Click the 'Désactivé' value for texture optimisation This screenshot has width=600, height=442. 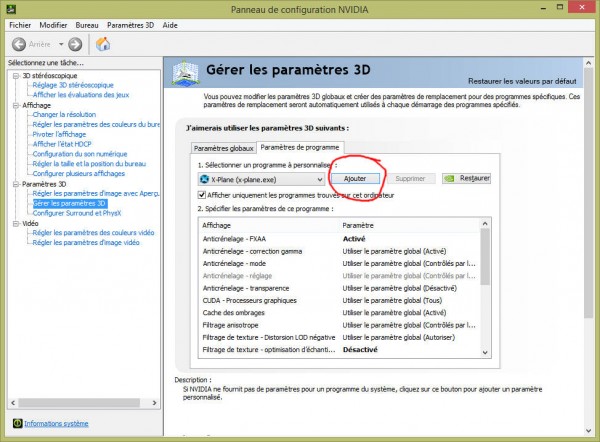[x=360, y=350]
